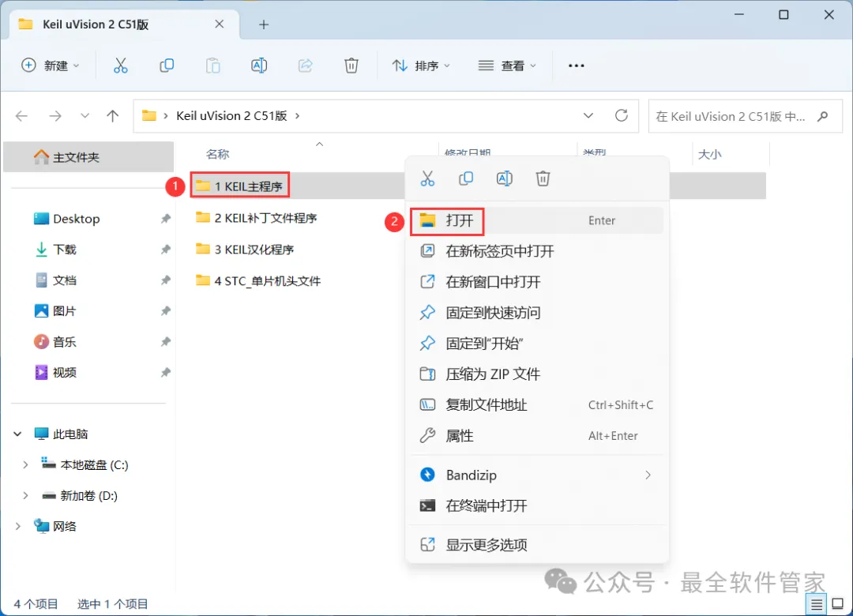The image size is (853, 616).
Task: Click Copy icon in the context menu
Action: coord(466,178)
